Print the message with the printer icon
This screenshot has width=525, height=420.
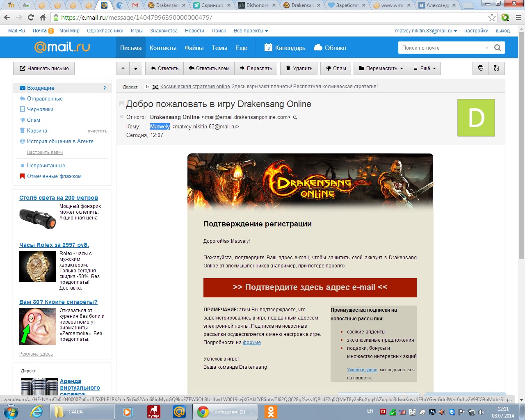click(481, 68)
